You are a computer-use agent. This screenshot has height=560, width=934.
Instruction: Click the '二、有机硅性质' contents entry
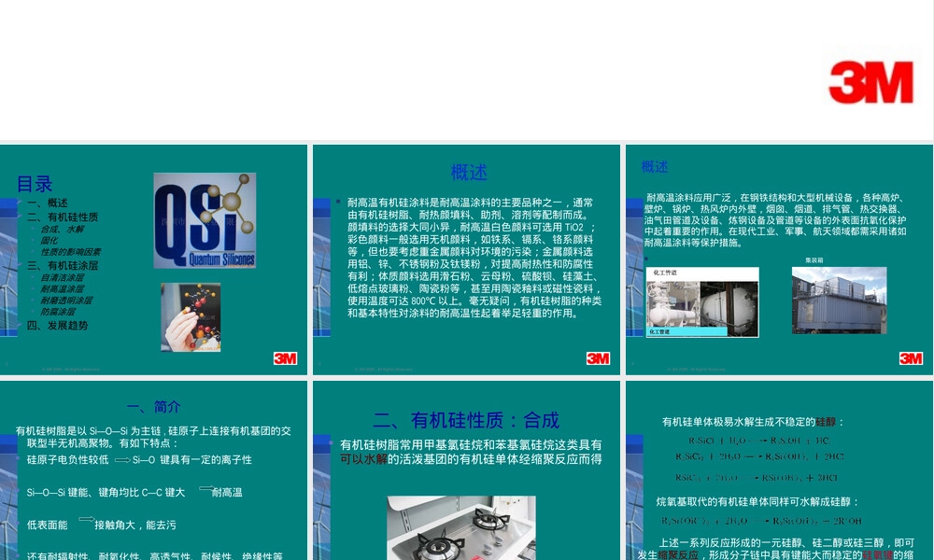point(63,217)
